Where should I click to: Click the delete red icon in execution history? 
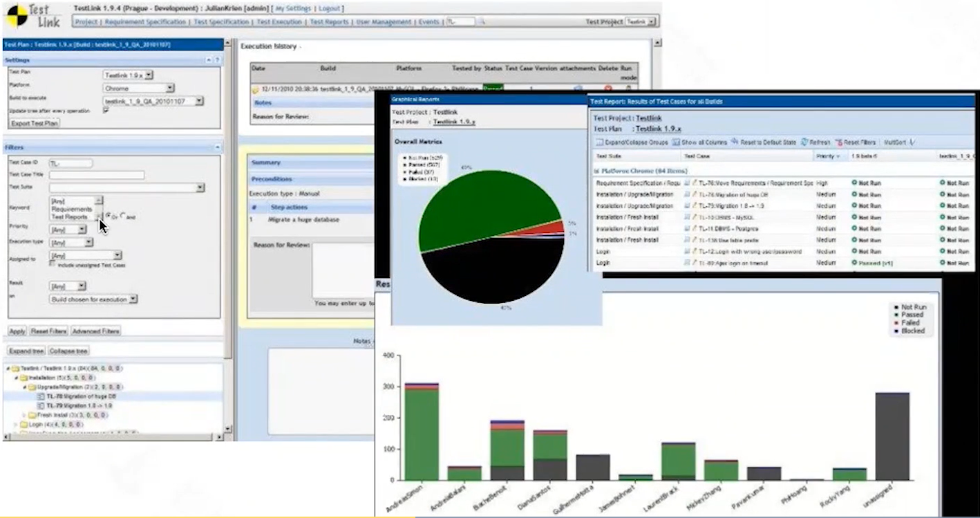(608, 89)
